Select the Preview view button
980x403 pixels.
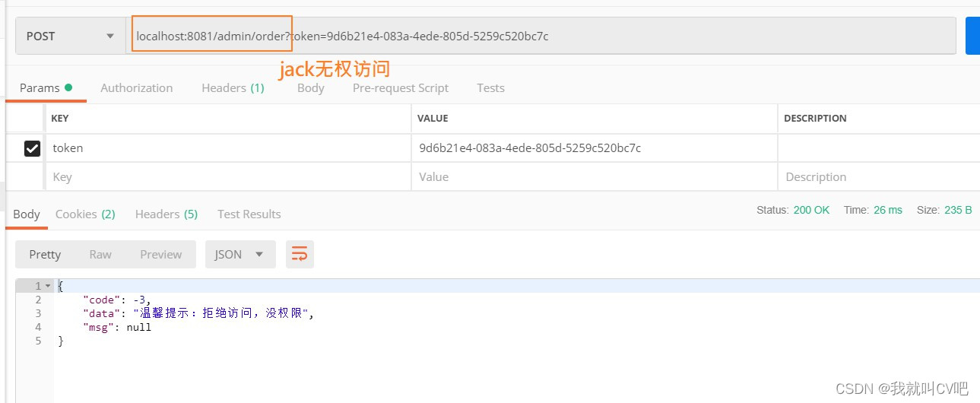[x=160, y=254]
